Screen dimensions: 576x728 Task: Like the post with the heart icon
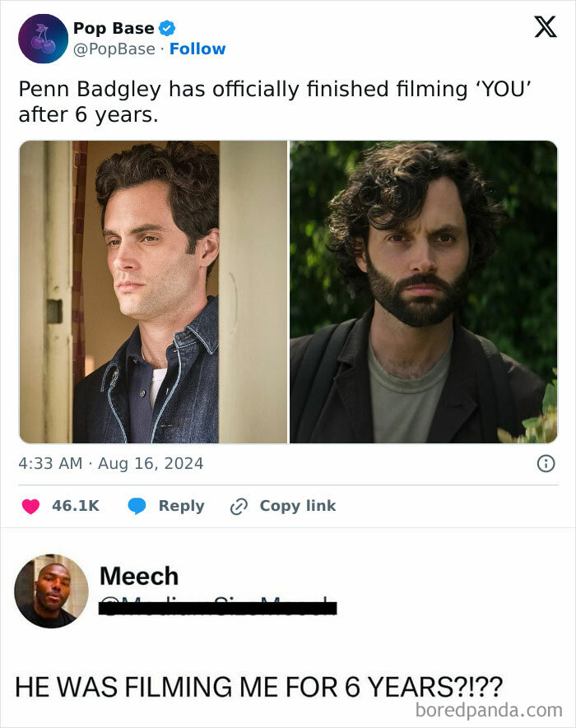click(x=30, y=506)
